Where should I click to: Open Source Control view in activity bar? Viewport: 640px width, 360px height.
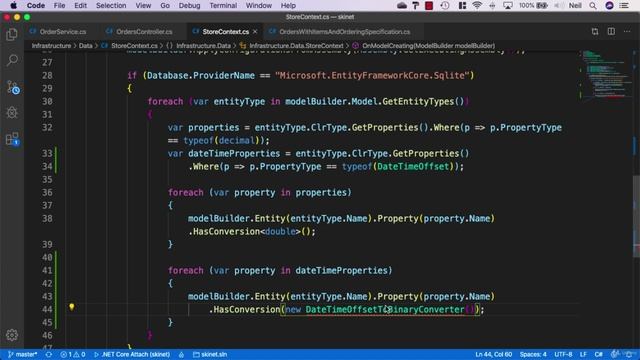tap(12, 87)
